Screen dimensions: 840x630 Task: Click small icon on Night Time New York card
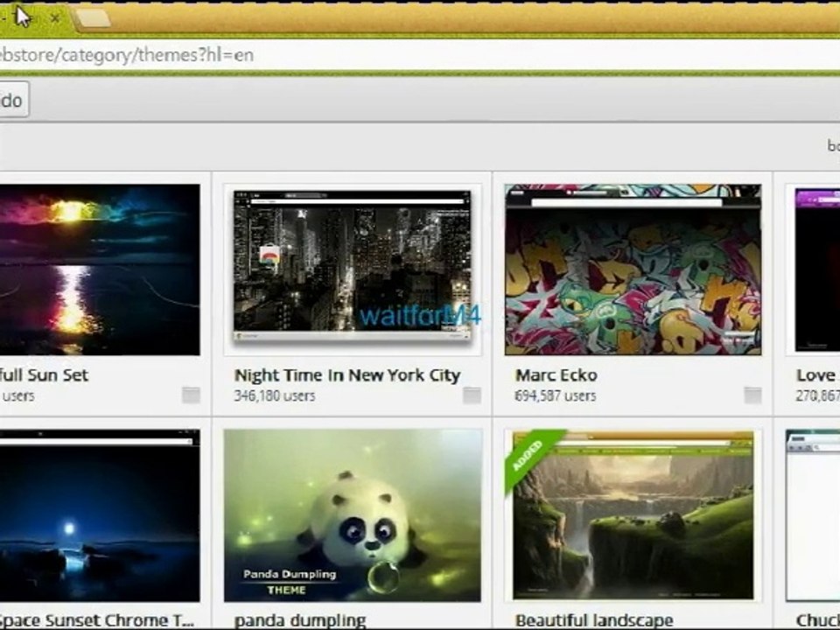(x=472, y=395)
